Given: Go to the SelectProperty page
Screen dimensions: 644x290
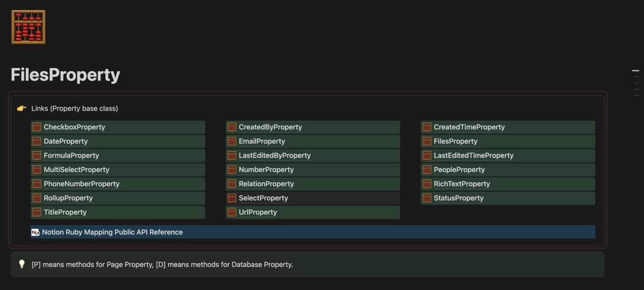Looking at the screenshot, I should (x=264, y=198).
